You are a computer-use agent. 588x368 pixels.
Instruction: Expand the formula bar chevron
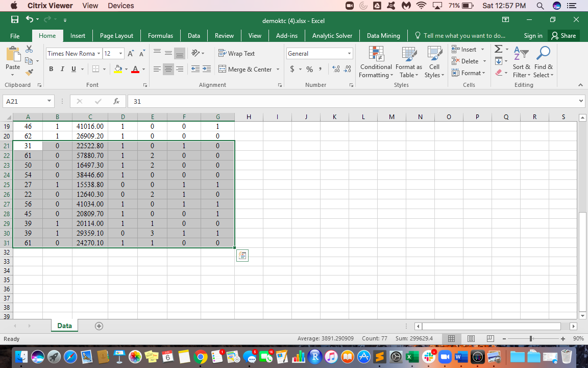(x=580, y=101)
